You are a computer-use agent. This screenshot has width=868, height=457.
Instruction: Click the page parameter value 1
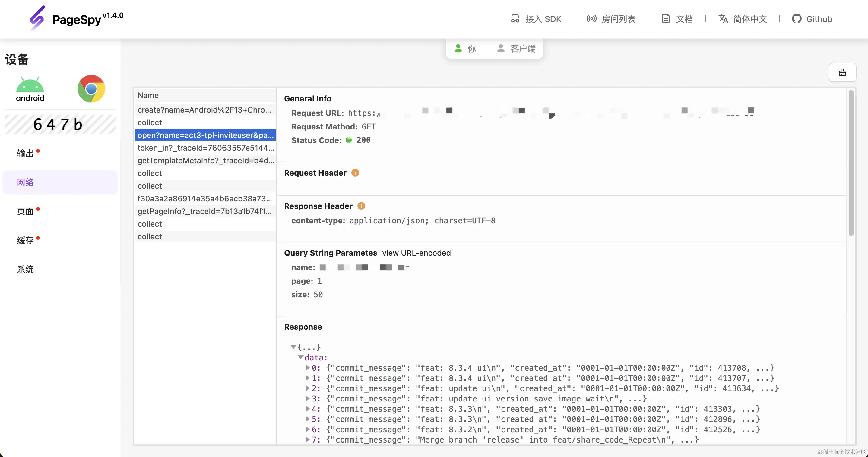click(319, 281)
